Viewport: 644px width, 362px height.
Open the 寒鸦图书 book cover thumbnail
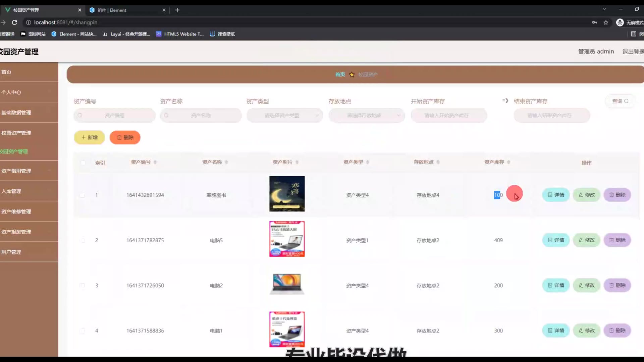pyautogui.click(x=287, y=194)
